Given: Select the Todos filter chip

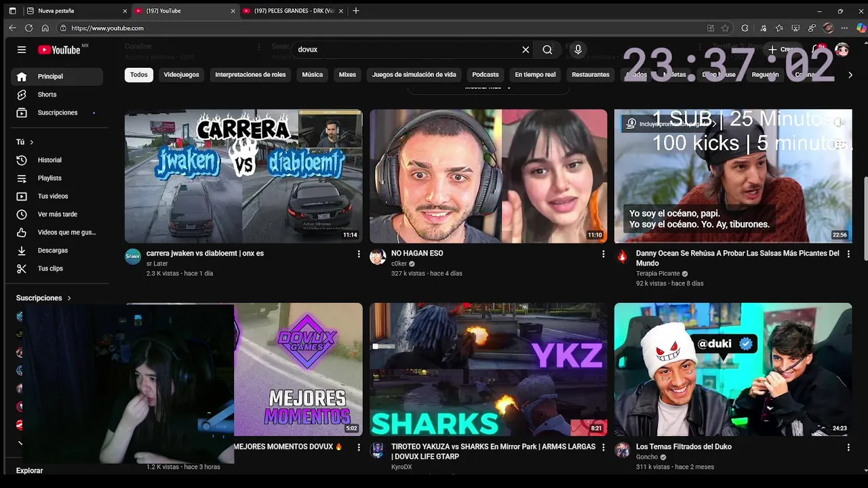Looking at the screenshot, I should pyautogui.click(x=139, y=75).
